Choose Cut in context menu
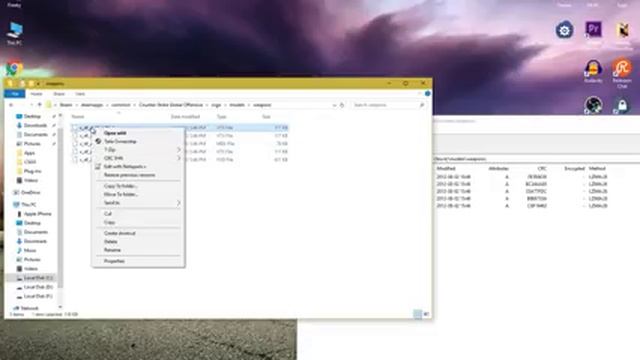Image resolution: width=640 pixels, height=360 pixels. click(138, 214)
